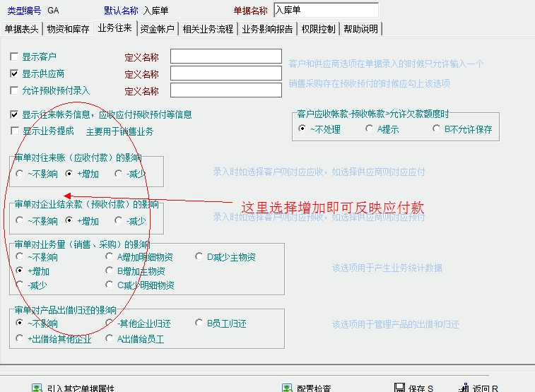Enable the 显示客户 checkbox

pos(15,57)
